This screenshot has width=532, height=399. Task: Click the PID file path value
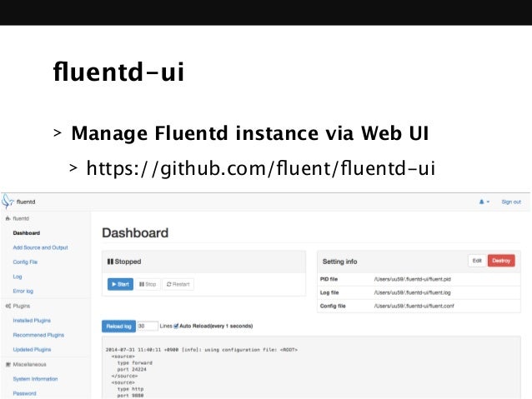click(x=412, y=279)
